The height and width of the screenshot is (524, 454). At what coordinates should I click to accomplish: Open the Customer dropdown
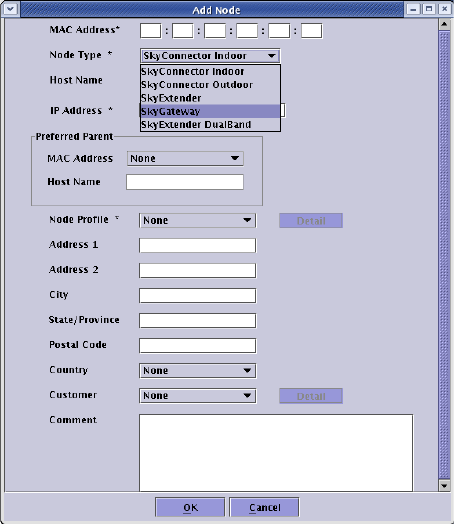197,396
